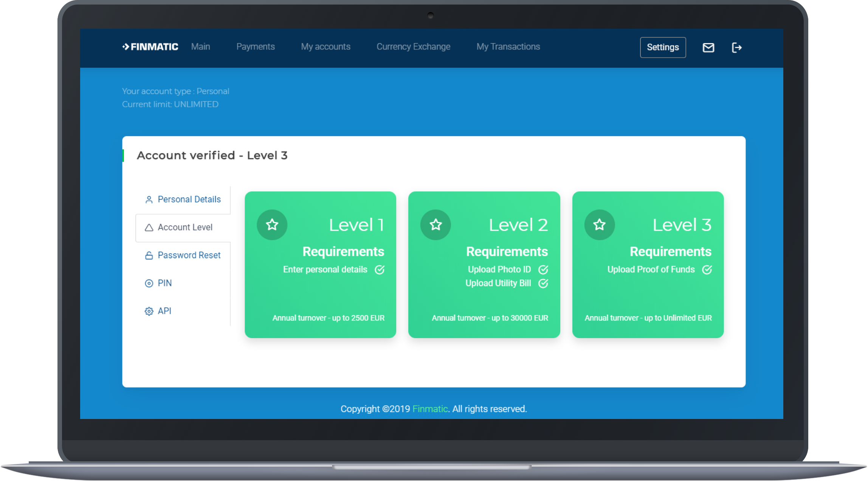Click the star icon on Level 1 card
The image size is (868, 481).
click(x=272, y=225)
